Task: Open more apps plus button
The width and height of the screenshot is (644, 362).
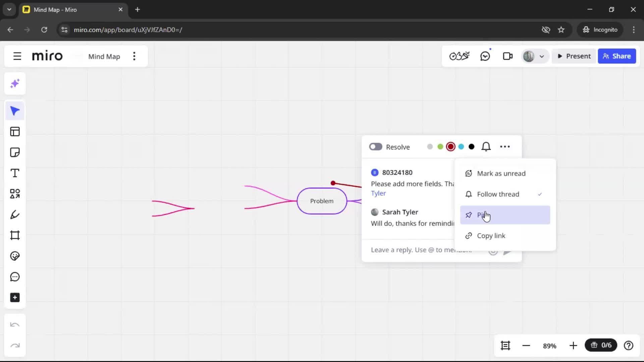Action: [15, 298]
